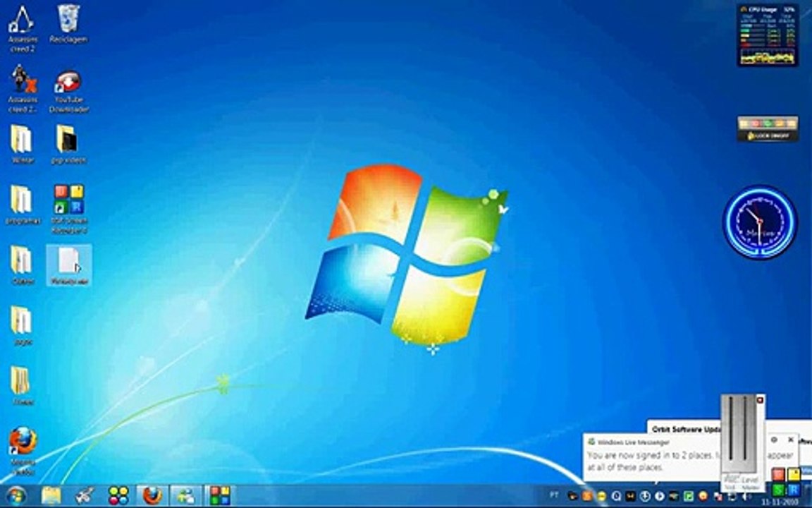Image resolution: width=812 pixels, height=508 pixels.
Task: Launch the rocket icon on the taskbar
Action: point(85,497)
